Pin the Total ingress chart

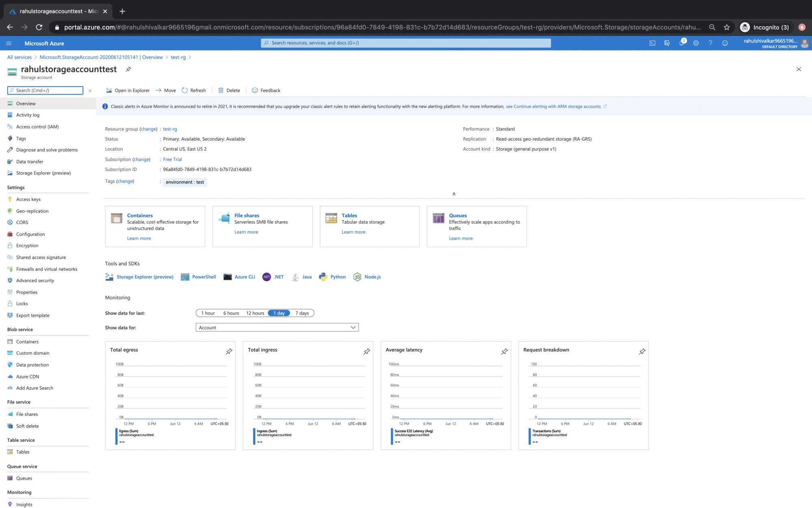(x=366, y=352)
